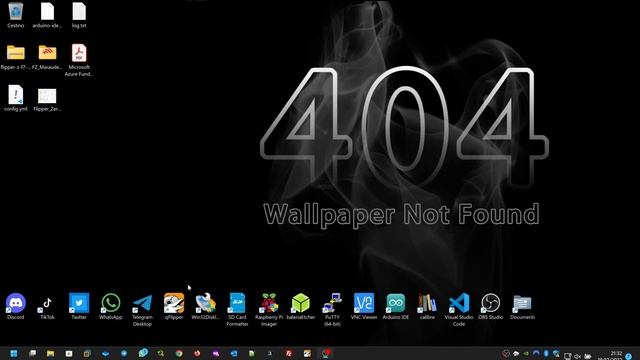Open Task View in the taskbar
640x360 pixels.
click(x=33, y=353)
